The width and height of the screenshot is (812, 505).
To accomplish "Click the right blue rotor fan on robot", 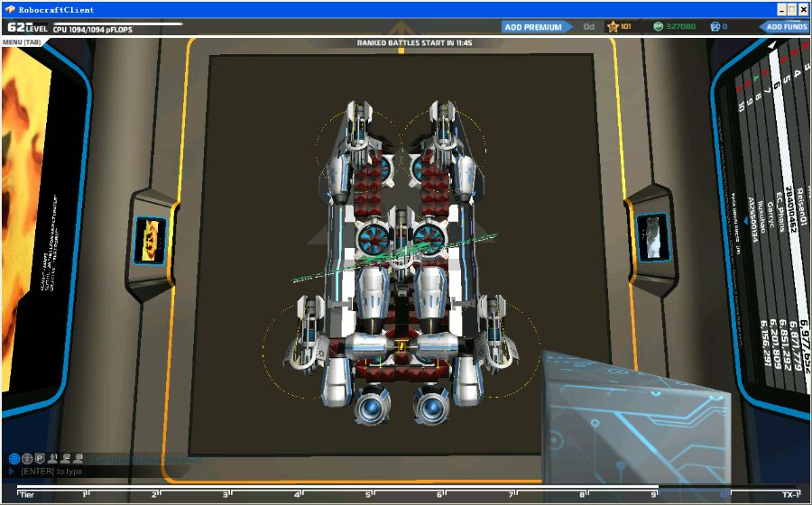I will tap(429, 239).
